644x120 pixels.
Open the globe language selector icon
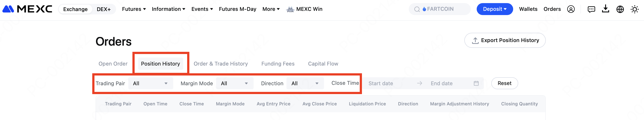click(x=620, y=9)
